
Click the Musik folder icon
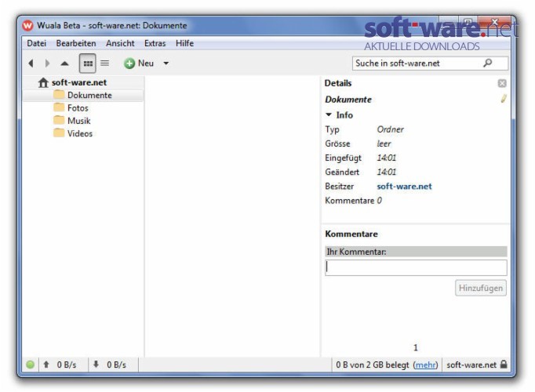click(59, 120)
